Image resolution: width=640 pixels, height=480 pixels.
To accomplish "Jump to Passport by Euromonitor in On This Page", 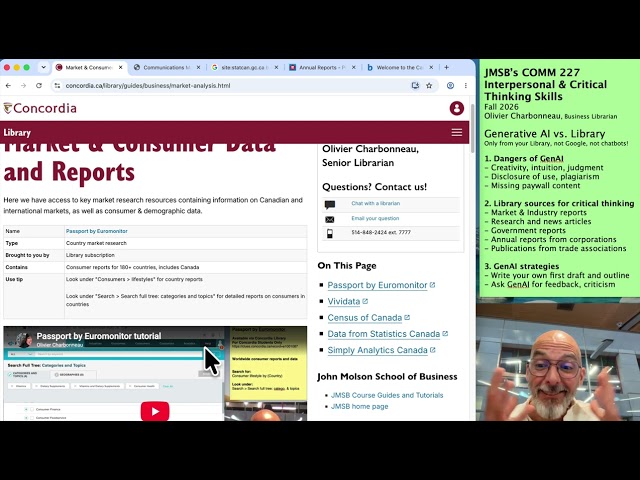I will (377, 285).
